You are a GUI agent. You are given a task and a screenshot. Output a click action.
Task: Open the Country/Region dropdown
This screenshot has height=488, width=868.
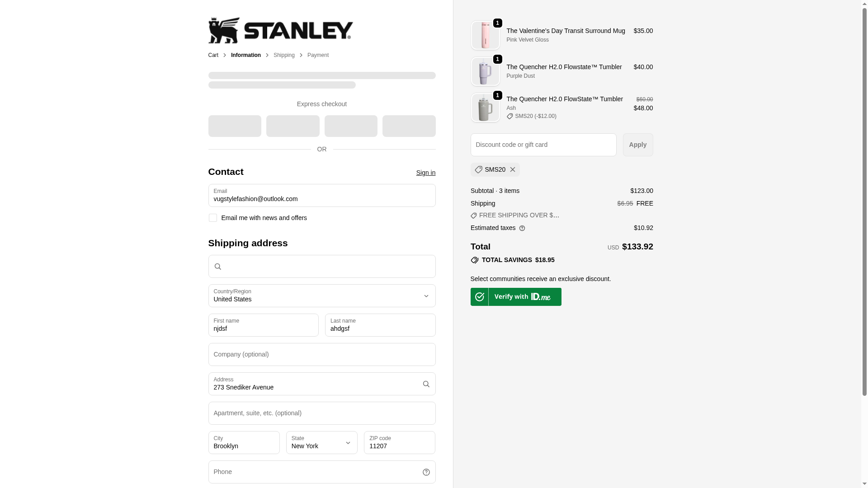[321, 296]
